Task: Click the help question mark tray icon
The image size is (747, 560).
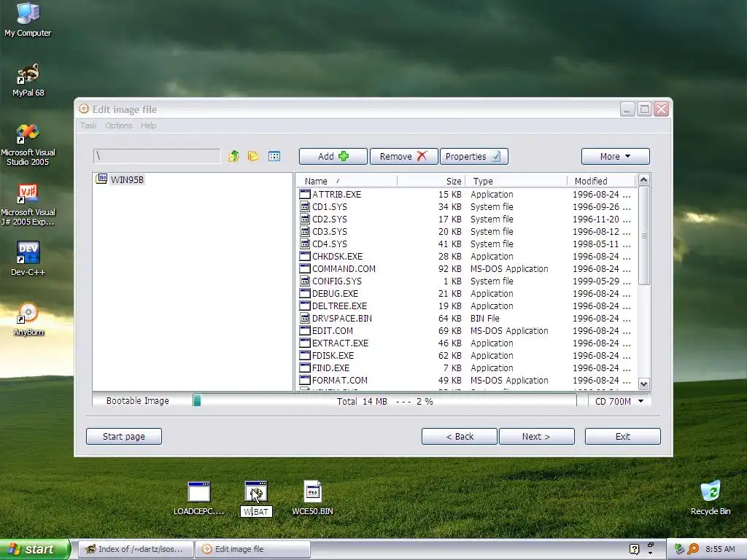Action: click(634, 549)
